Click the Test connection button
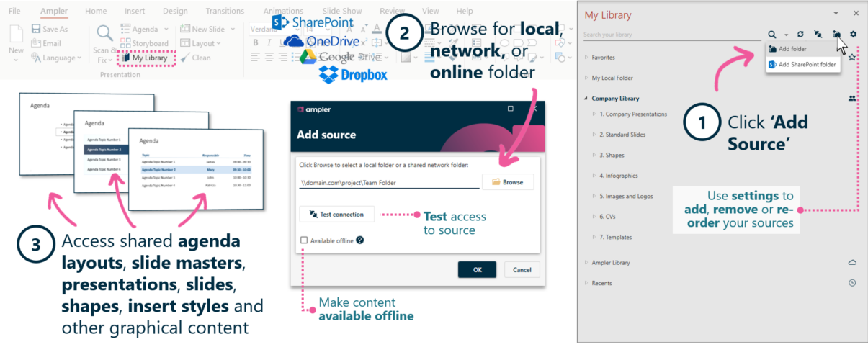Image resolution: width=868 pixels, height=360 pixels. tap(336, 214)
